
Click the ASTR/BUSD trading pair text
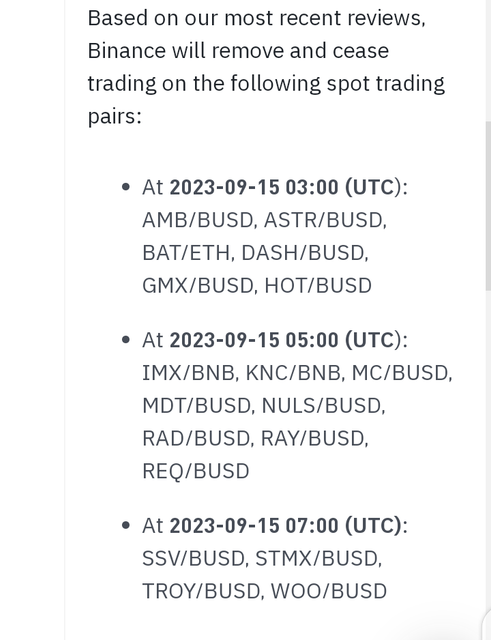point(324,220)
